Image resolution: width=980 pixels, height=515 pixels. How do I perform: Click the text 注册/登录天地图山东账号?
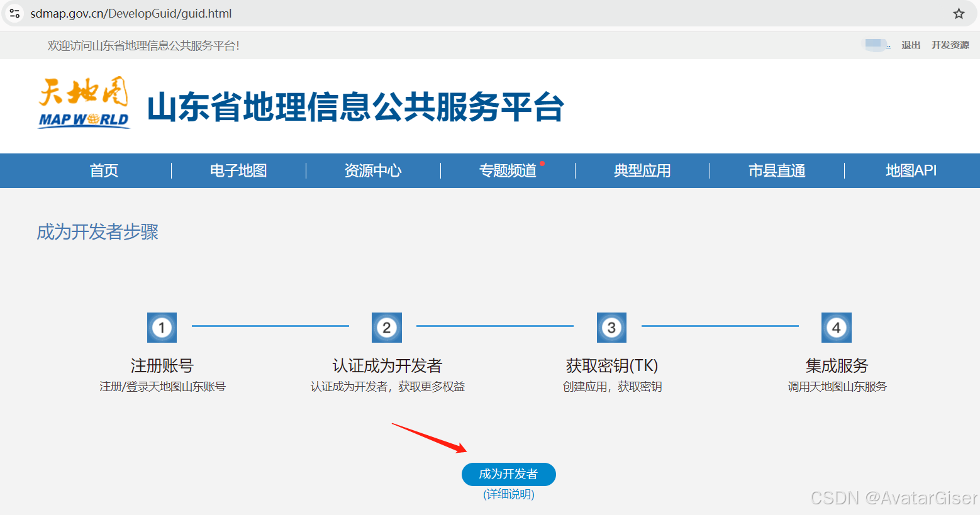[x=162, y=387]
